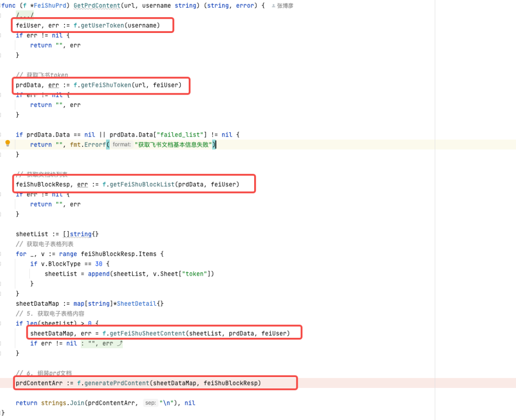Click the getUserToken method call
Viewport: 516px width, 420px height.
tap(102, 25)
